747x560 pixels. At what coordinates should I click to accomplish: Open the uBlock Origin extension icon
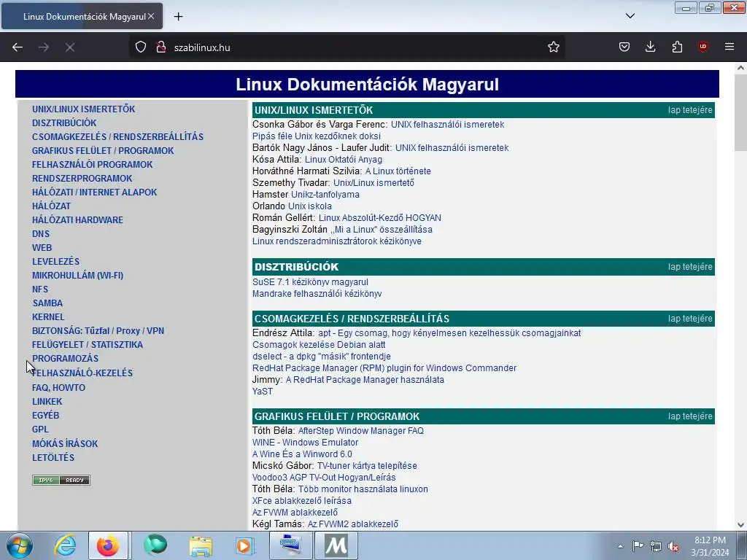click(703, 47)
